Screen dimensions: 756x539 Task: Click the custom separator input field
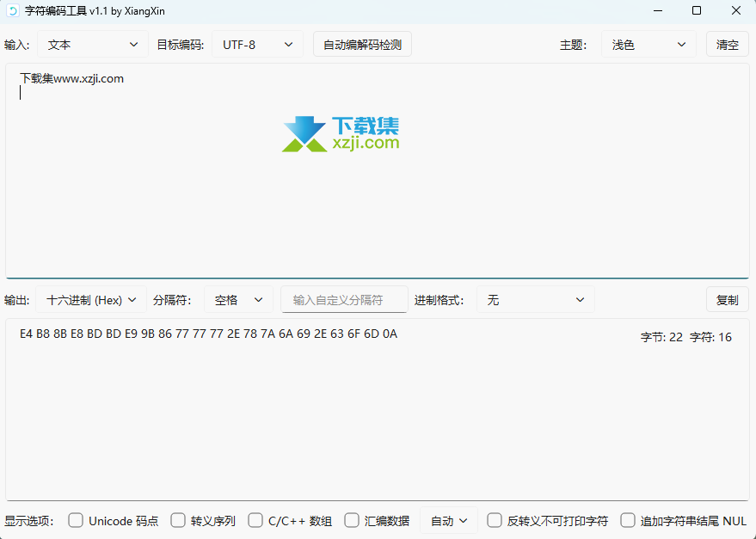point(345,300)
